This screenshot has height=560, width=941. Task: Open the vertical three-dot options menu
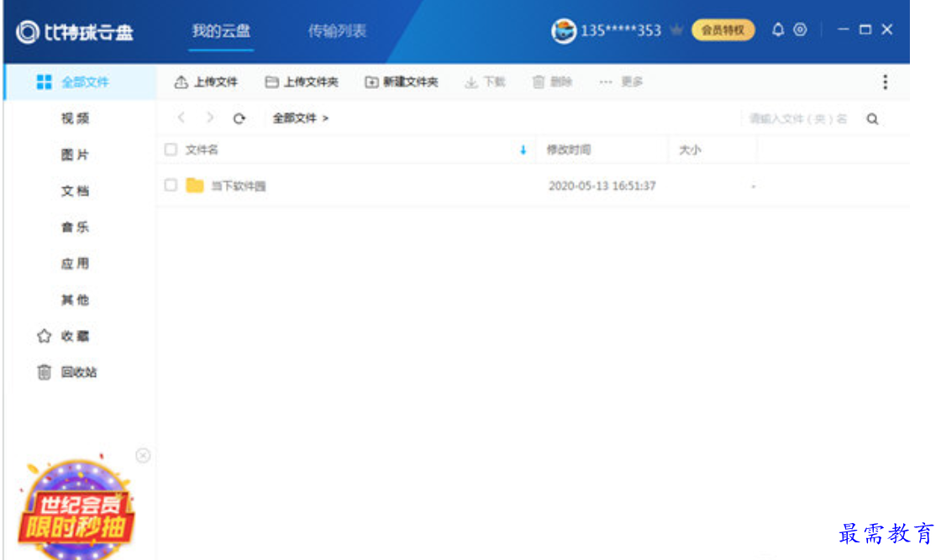tap(886, 82)
